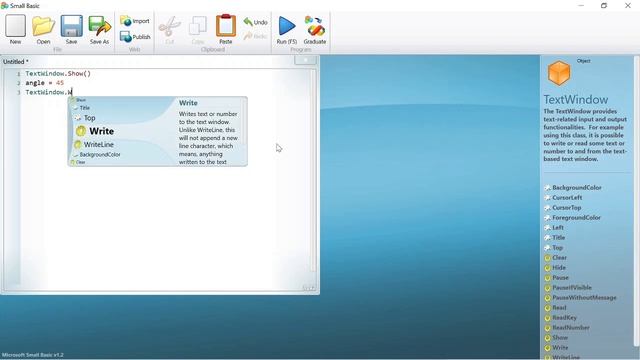Run the program with Run (F5)
Image resolution: width=640 pixels, height=360 pixels.
pos(287,29)
